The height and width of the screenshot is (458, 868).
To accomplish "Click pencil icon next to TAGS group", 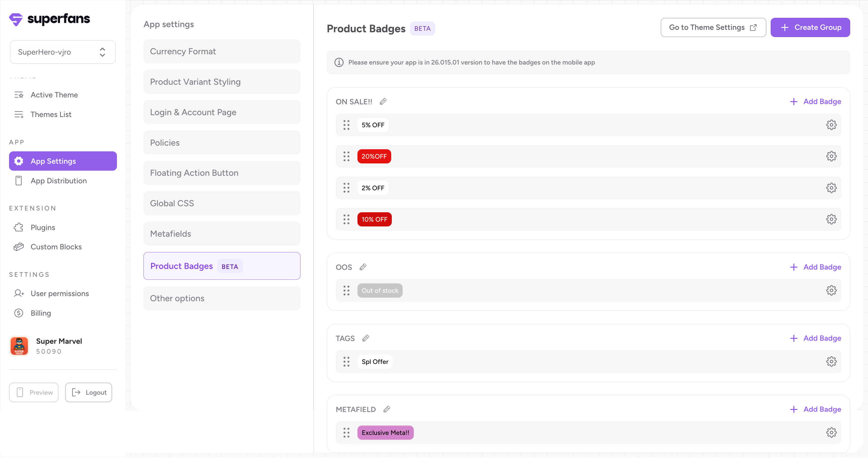I will pyautogui.click(x=366, y=338).
